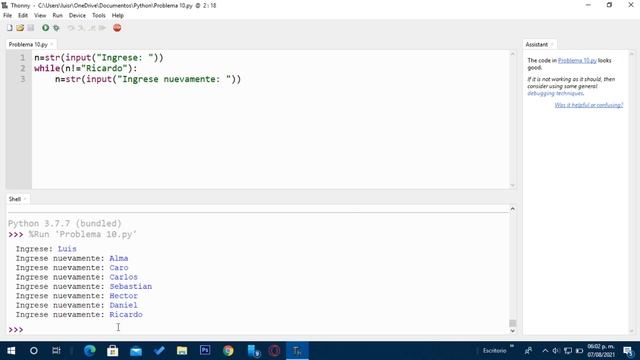Stop the backend with red stop icon
The image size is (640, 360).
point(117,28)
